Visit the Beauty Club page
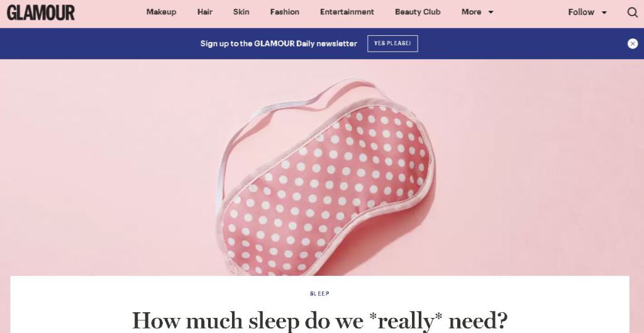 point(418,12)
